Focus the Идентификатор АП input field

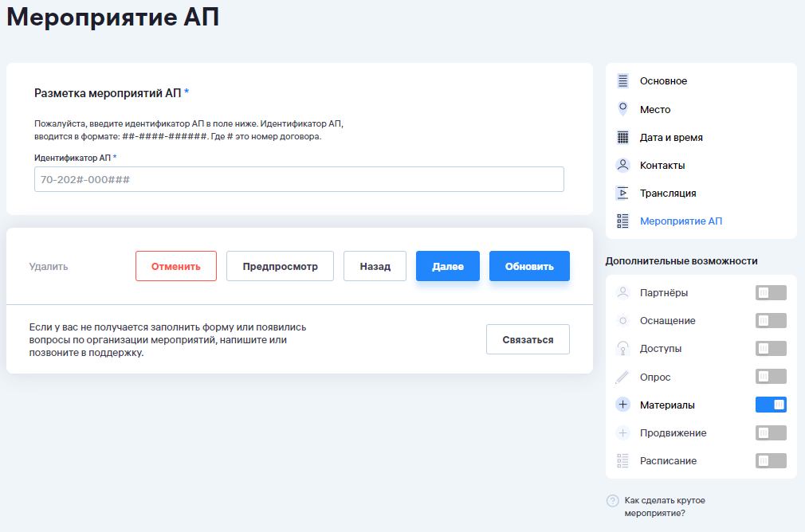tap(299, 179)
